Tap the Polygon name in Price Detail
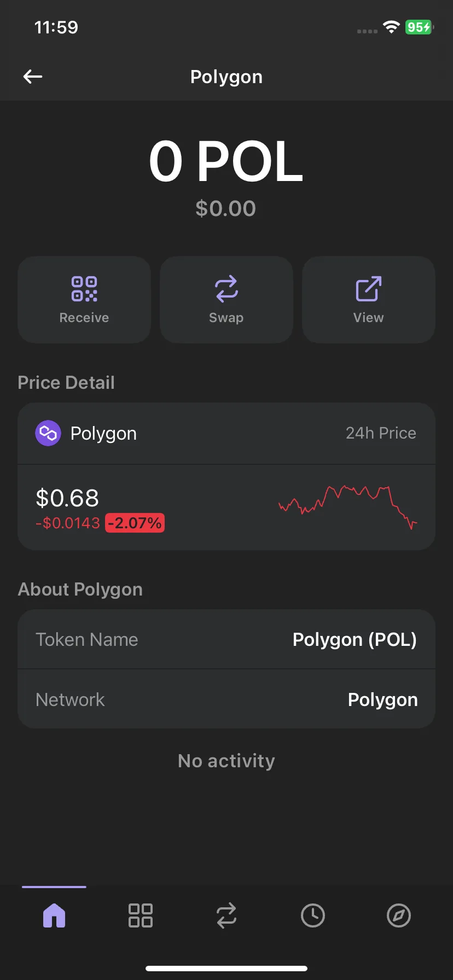Screen dimensions: 453x980 click(x=103, y=434)
